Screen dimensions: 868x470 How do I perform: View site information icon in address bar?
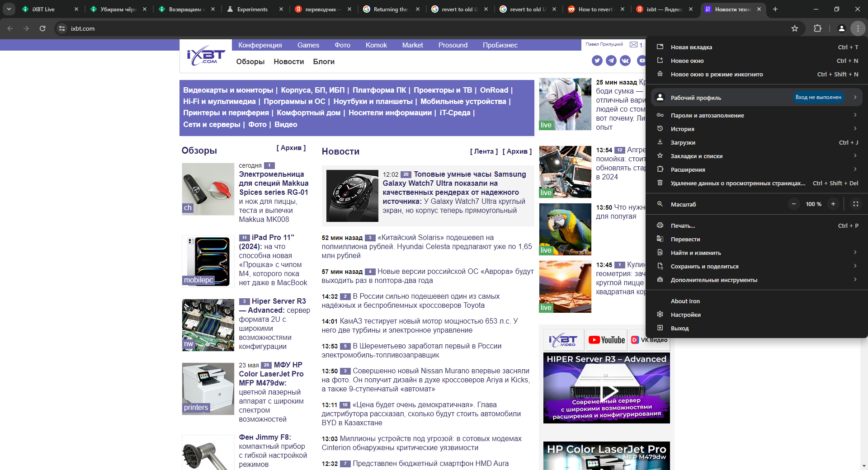tap(62, 28)
